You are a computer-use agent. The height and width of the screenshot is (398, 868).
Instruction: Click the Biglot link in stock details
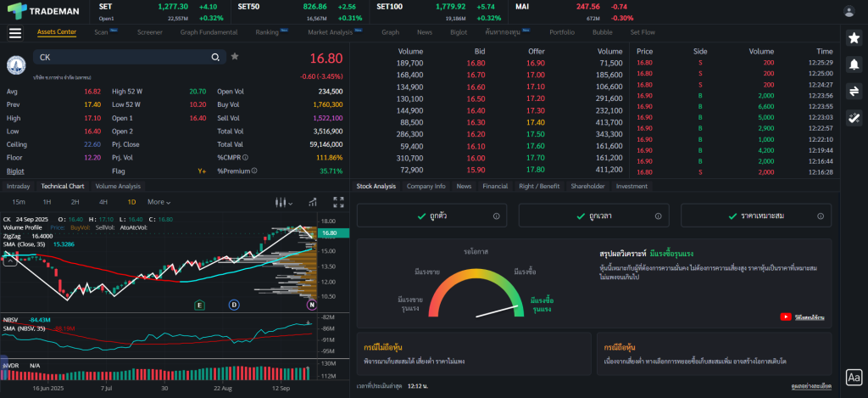pos(15,171)
